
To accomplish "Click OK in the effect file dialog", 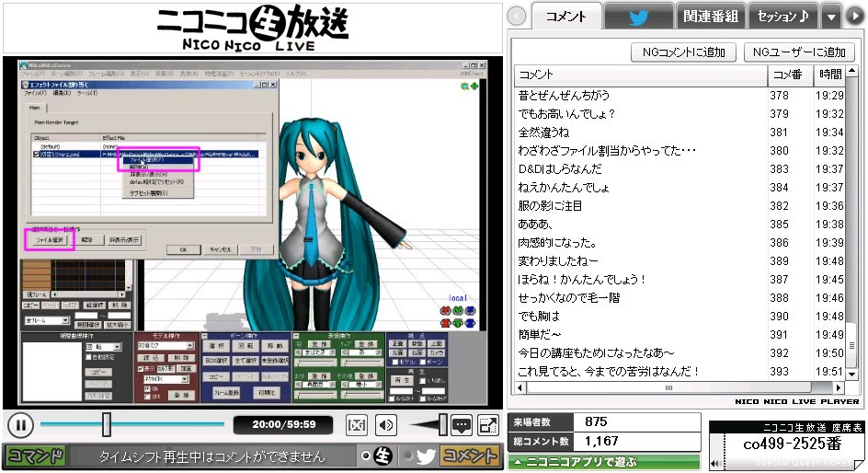I will [x=183, y=249].
